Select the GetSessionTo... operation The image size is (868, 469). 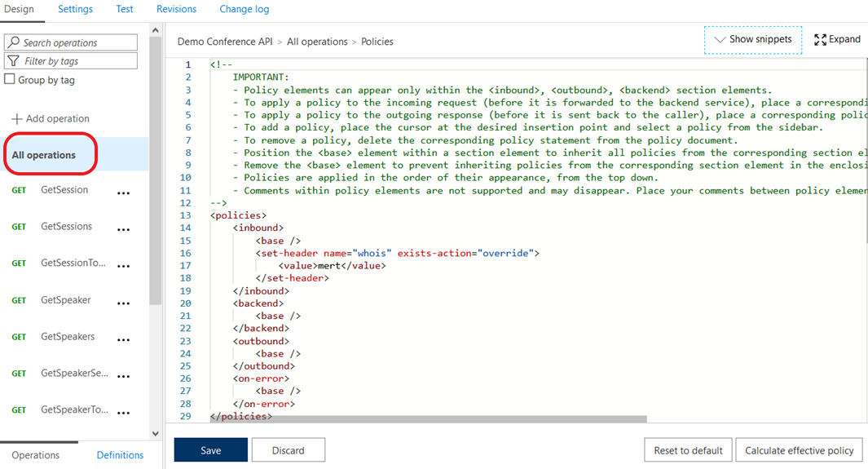point(73,263)
